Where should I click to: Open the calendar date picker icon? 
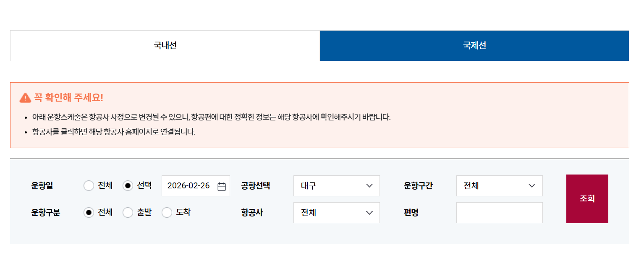[x=222, y=186]
